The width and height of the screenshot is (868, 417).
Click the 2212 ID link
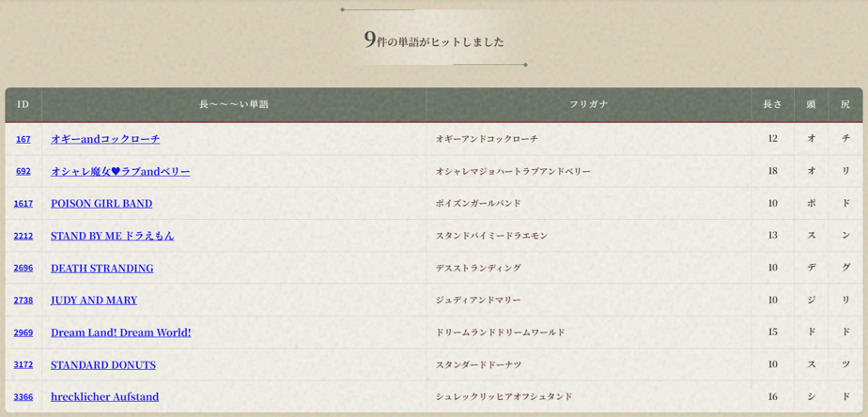point(23,236)
